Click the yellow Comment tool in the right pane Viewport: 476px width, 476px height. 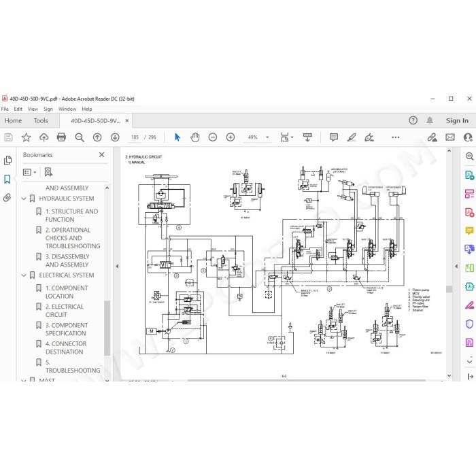point(469,231)
